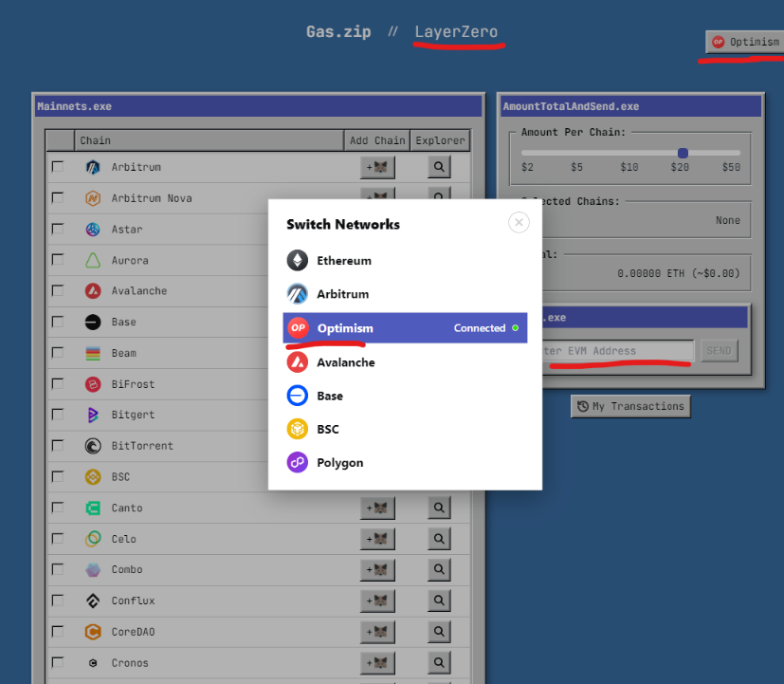Image resolution: width=784 pixels, height=684 pixels.
Task: Switch to Base network in popup
Action: pos(405,396)
